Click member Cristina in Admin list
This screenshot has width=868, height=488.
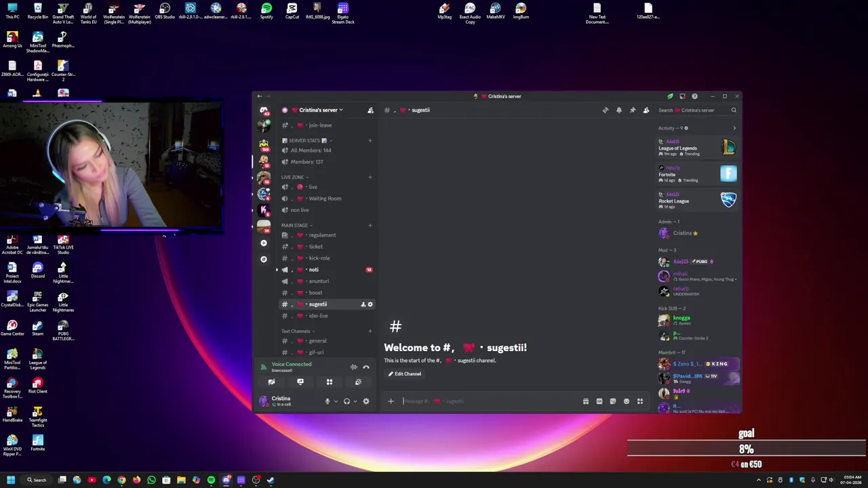[697, 233]
